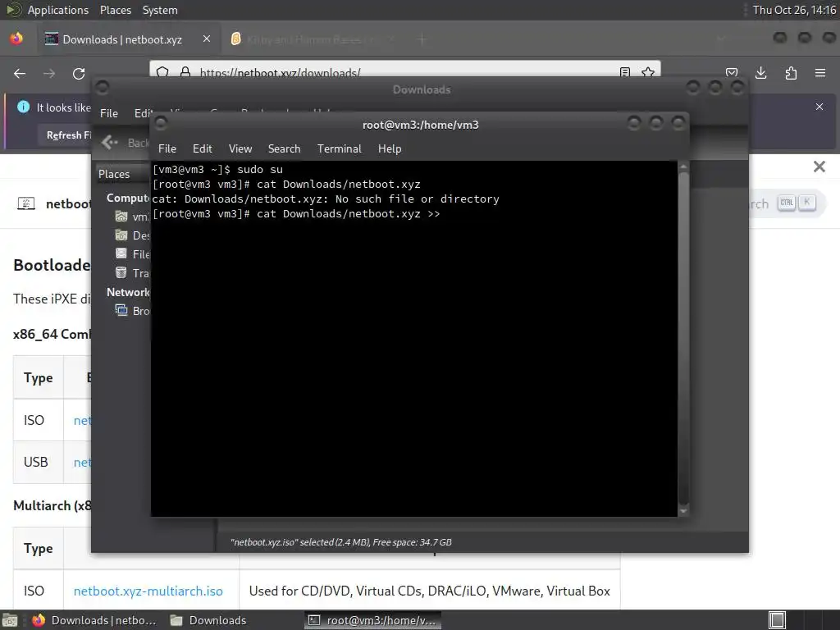Screen dimensions: 840x630
Task: Select vm3 home folder in Places sidebar
Action: [x=132, y=217]
